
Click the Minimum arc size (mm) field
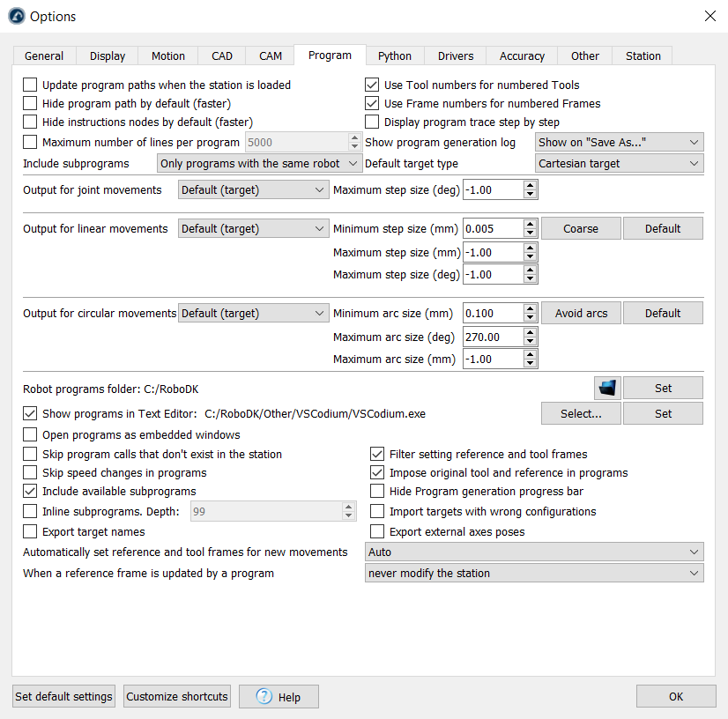(x=493, y=314)
